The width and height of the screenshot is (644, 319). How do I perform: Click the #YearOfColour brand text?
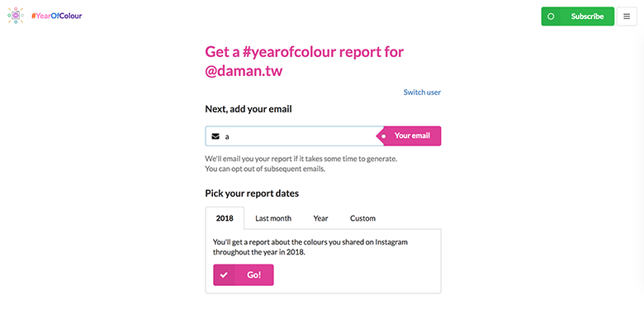(57, 16)
